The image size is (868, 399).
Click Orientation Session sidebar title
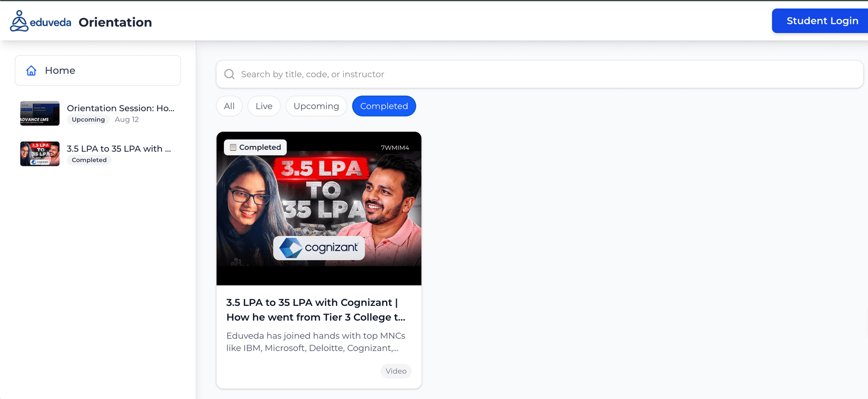coord(120,108)
